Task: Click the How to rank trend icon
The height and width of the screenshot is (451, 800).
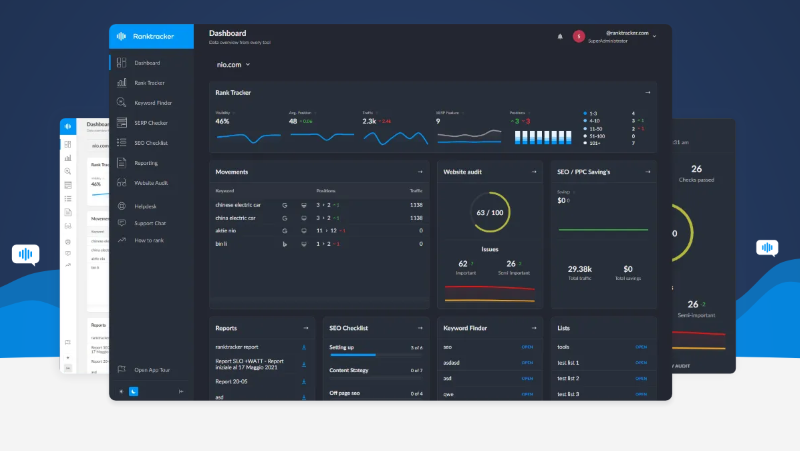Action: (x=121, y=240)
